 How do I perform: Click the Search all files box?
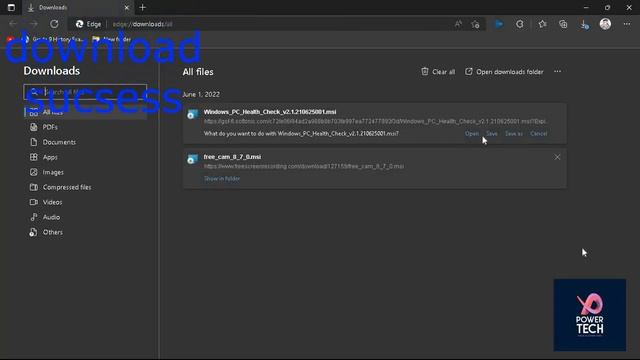coord(85,92)
